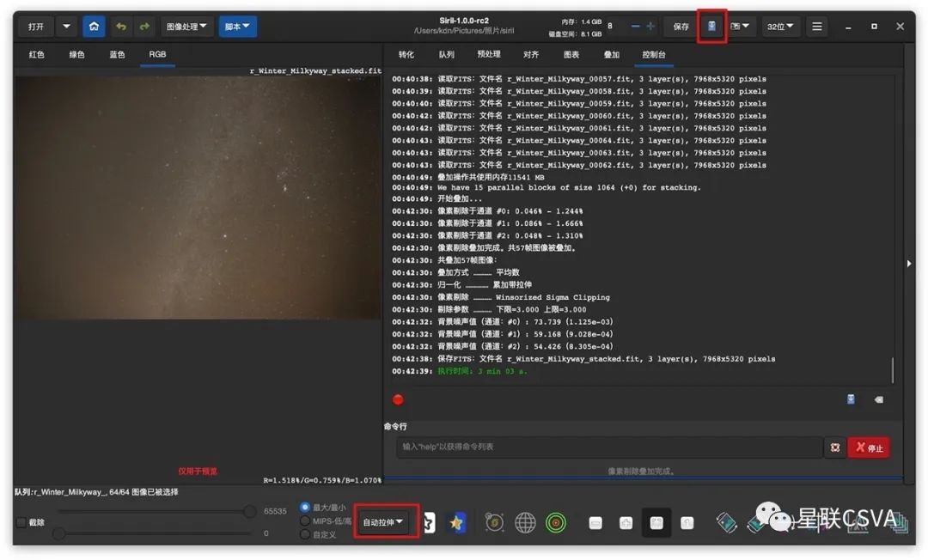
Task: Click the red record button in console
Action: (x=398, y=399)
